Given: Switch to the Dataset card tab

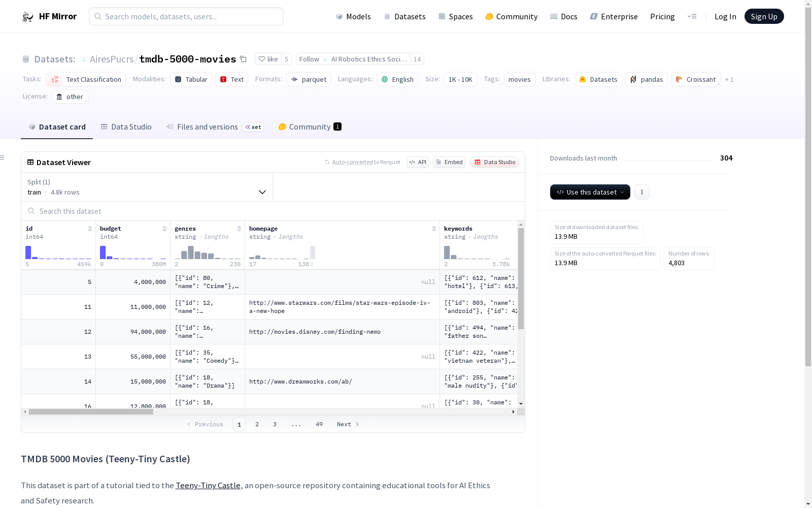Looking at the screenshot, I should click(x=57, y=127).
